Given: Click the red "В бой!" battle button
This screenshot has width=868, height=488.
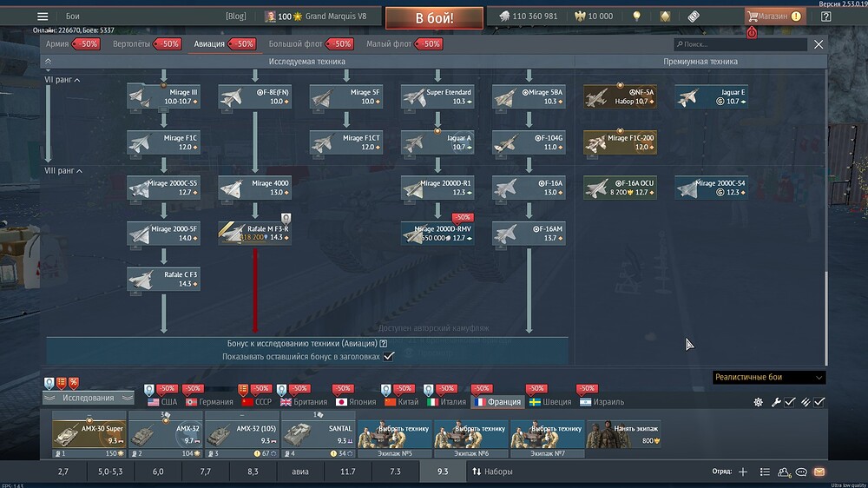Looking at the screenshot, I should (435, 17).
